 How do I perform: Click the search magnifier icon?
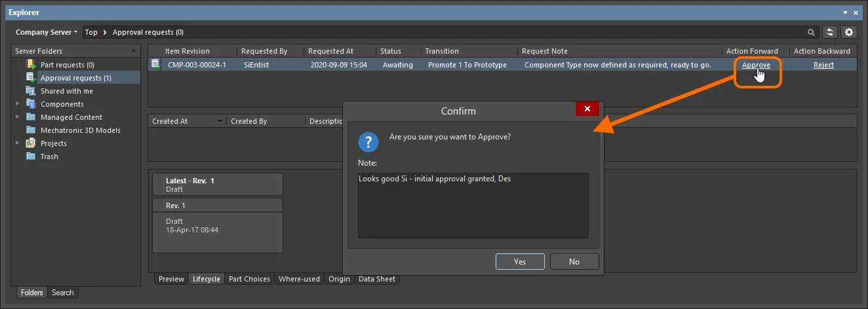click(x=812, y=32)
